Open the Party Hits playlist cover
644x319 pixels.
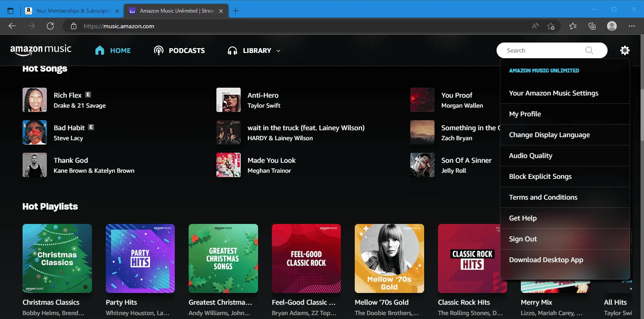(140, 259)
